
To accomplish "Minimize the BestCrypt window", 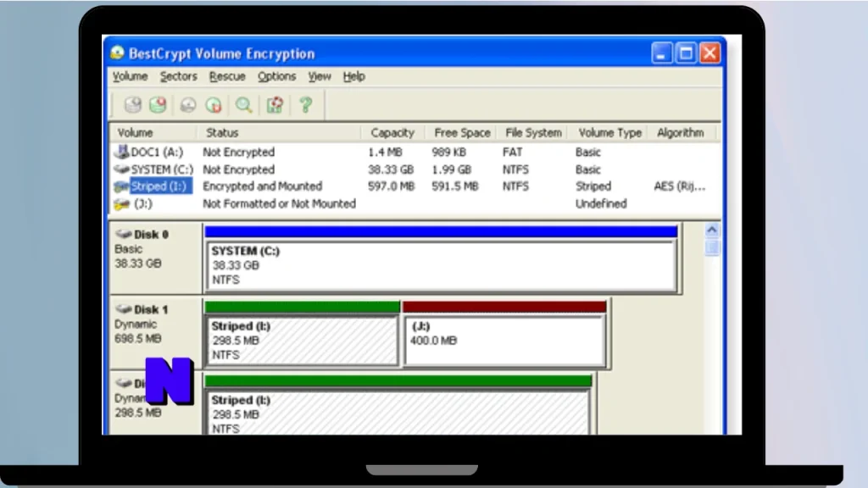I will coord(661,53).
